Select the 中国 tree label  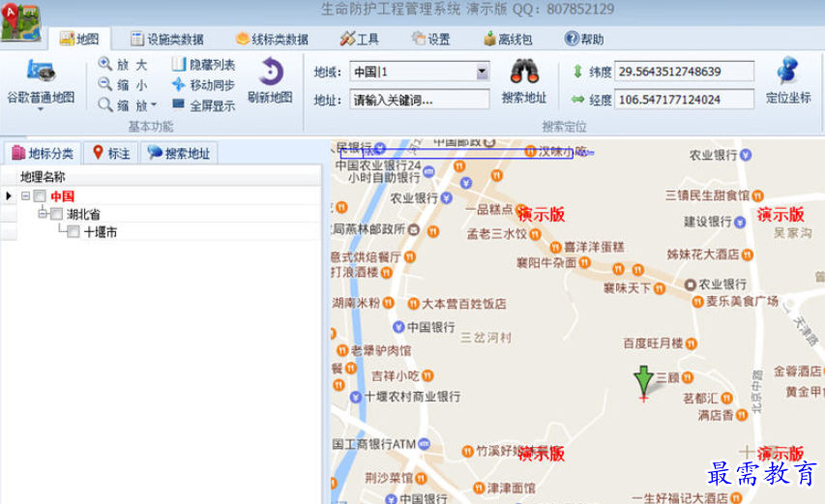coord(62,196)
